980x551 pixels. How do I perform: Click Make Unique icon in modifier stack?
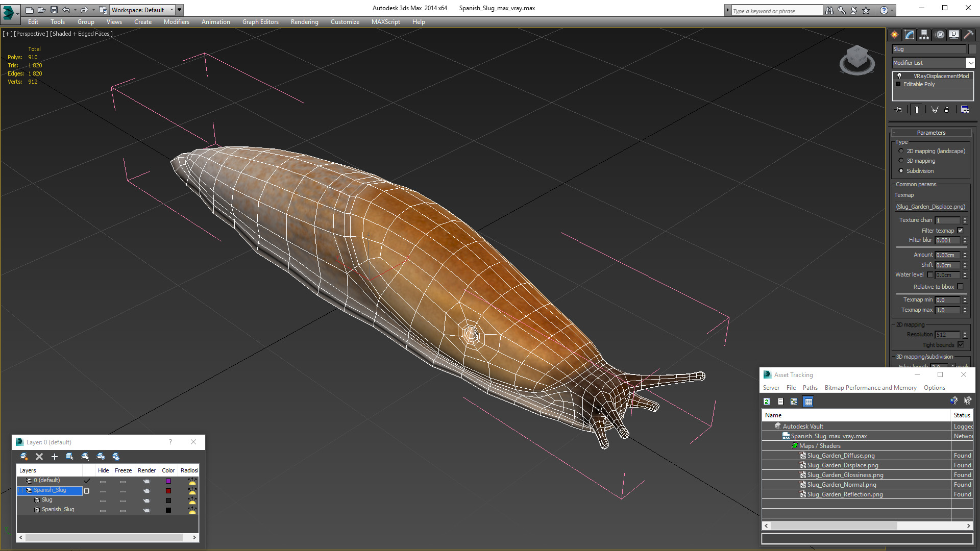935,109
